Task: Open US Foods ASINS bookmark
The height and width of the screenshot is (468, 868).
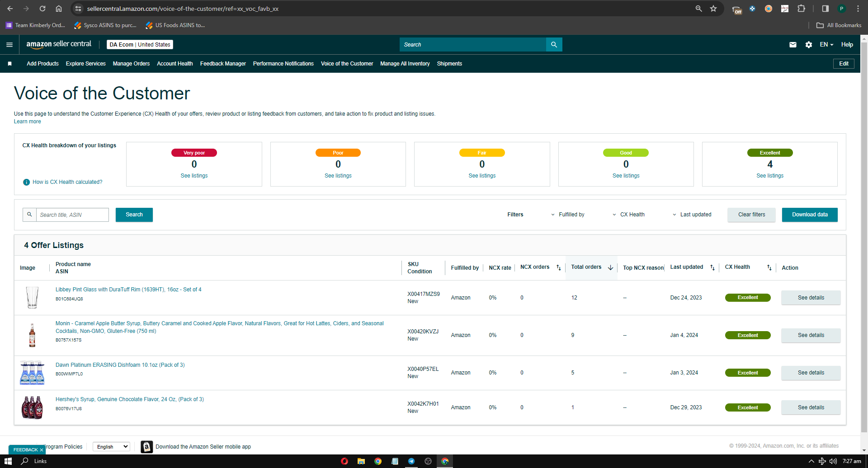Action: tap(175, 25)
